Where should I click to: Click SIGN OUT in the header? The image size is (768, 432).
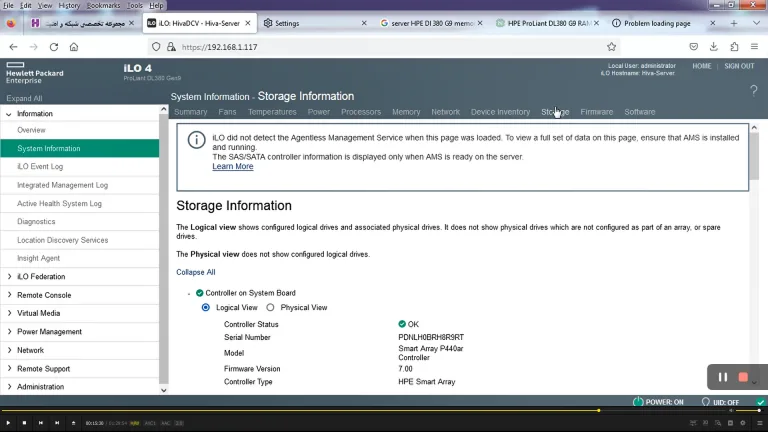739,66
